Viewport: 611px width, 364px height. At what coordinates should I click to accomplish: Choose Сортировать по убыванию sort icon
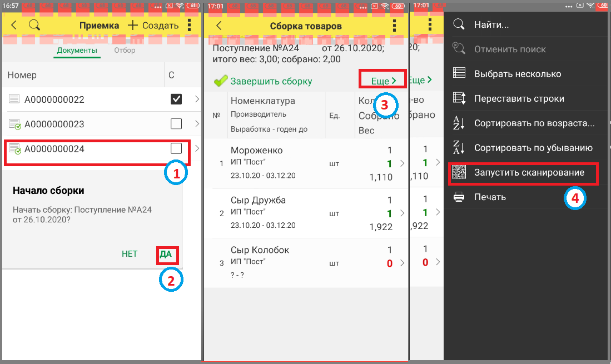click(x=459, y=148)
